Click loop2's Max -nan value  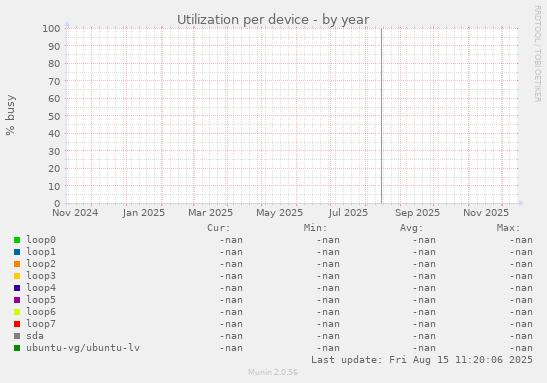[521, 264]
